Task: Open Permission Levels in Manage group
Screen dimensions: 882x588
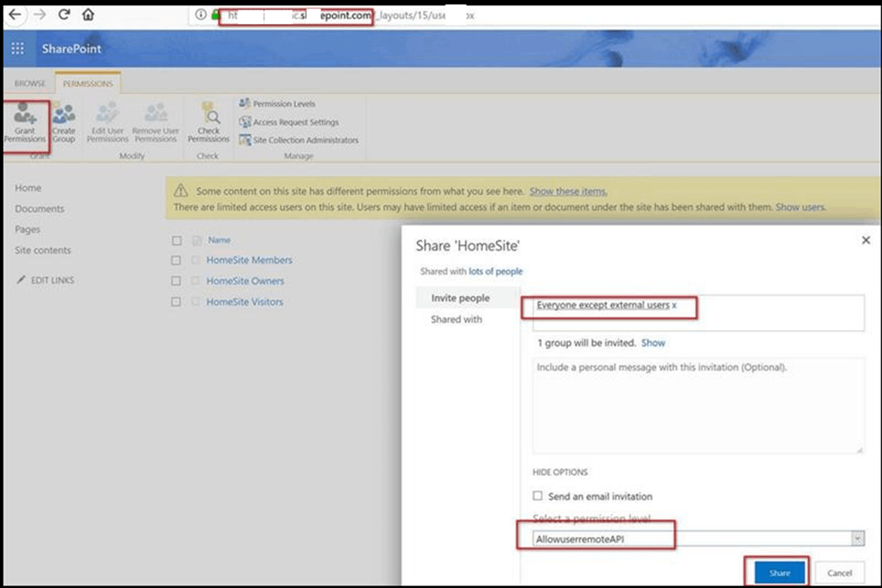Action: pos(277,104)
